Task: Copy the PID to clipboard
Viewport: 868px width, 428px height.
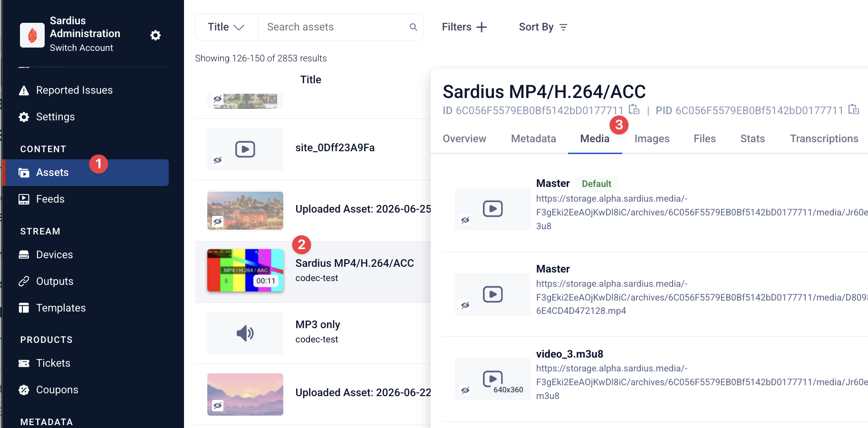Action: click(x=854, y=109)
